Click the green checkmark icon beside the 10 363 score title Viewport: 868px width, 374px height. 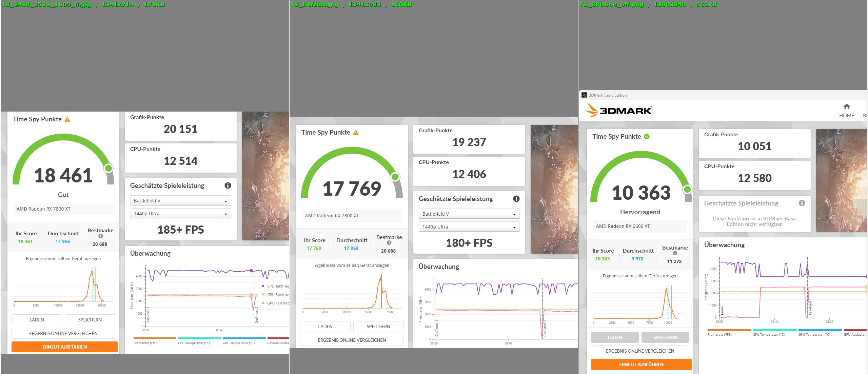point(647,136)
